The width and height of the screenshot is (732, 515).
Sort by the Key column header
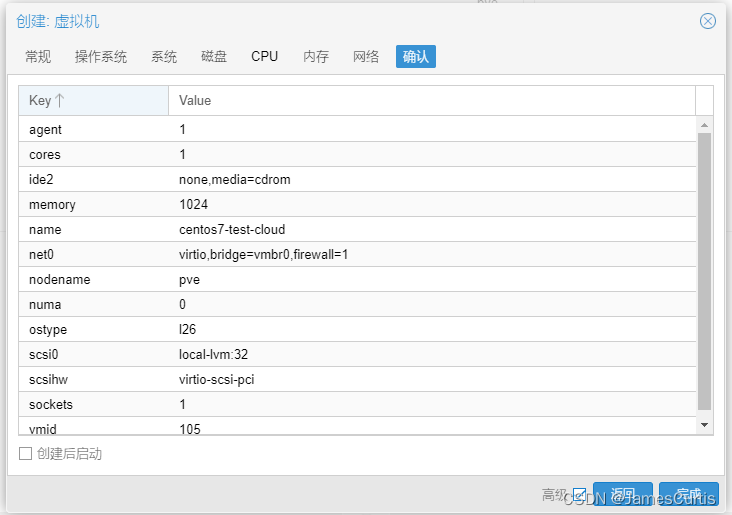[93, 100]
